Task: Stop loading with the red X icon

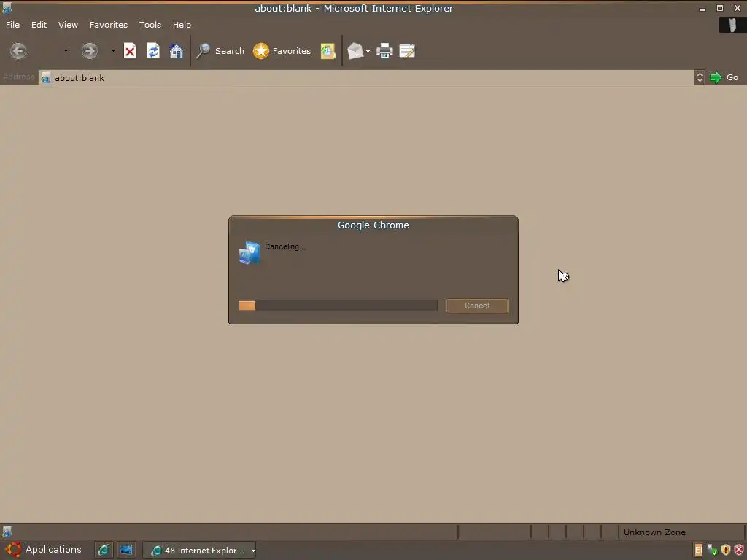Action: point(130,51)
